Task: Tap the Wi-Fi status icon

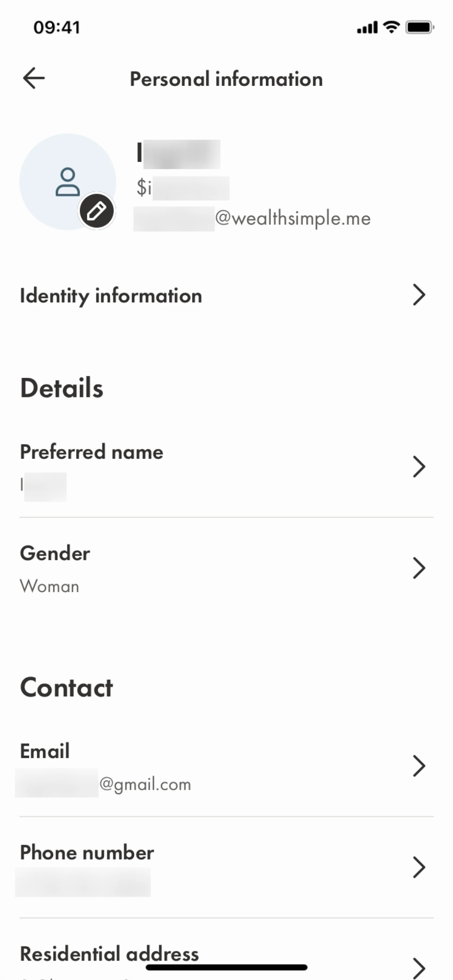Action: (391, 27)
